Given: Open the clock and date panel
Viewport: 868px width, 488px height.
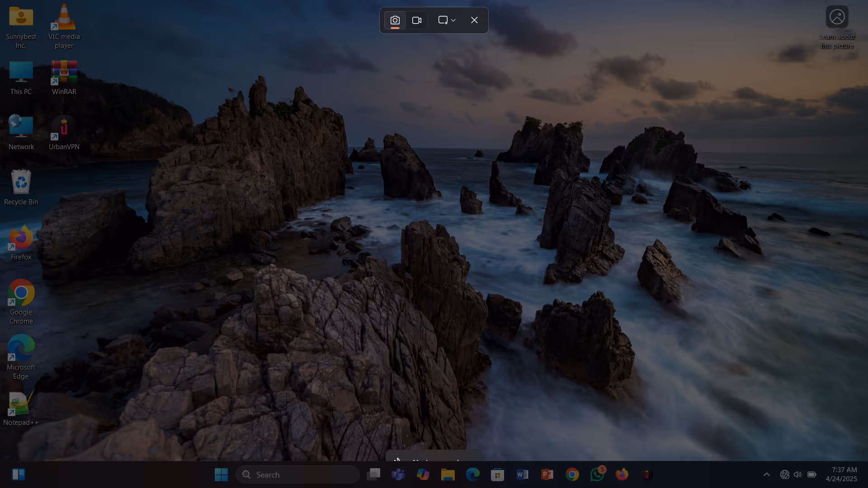Looking at the screenshot, I should pos(841,474).
